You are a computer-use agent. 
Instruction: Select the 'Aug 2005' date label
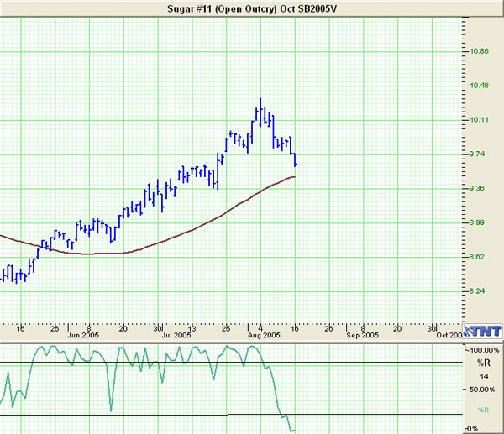coord(264,336)
